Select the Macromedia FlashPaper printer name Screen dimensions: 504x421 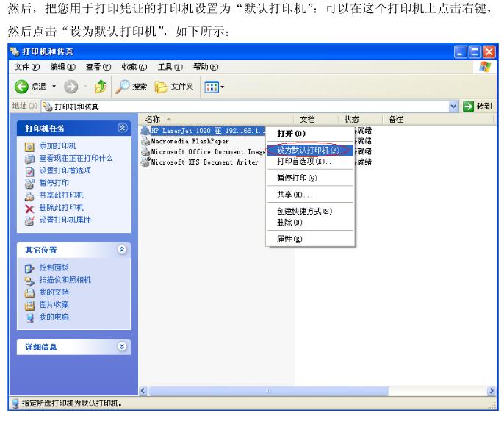[x=190, y=141]
